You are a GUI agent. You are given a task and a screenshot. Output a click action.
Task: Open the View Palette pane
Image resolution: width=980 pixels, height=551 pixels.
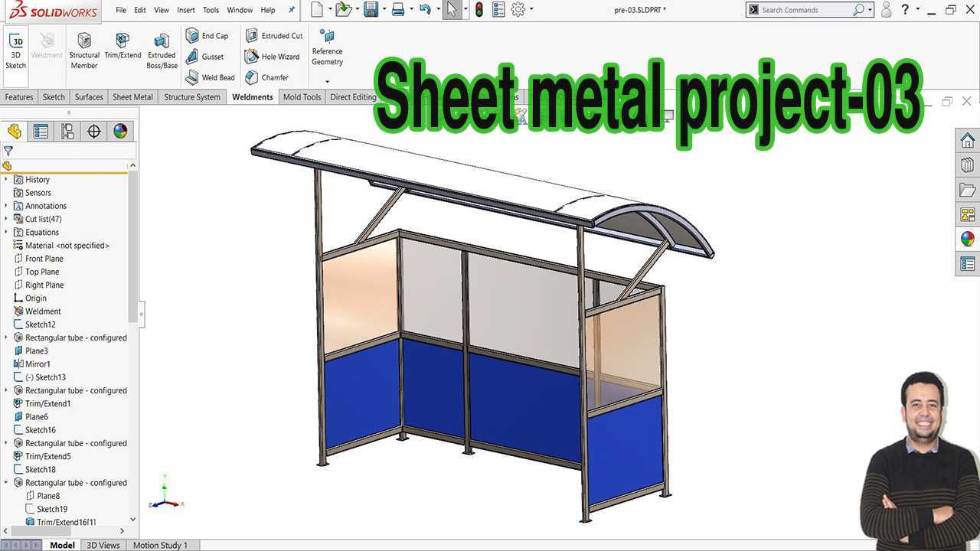point(968,214)
